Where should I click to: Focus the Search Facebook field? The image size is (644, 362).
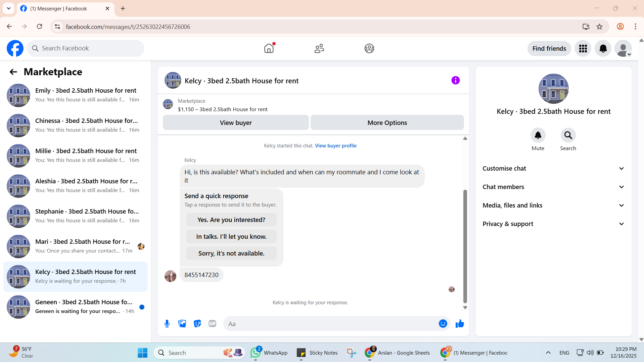86,48
